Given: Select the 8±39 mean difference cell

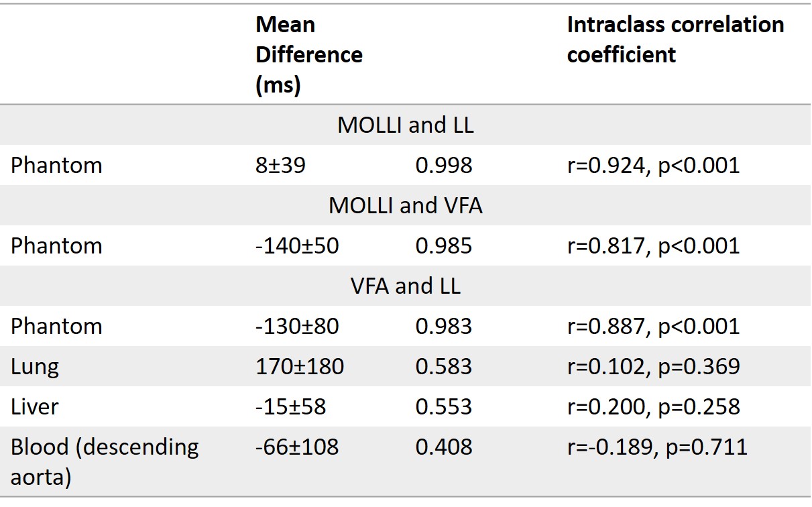Looking at the screenshot, I should click(280, 166).
